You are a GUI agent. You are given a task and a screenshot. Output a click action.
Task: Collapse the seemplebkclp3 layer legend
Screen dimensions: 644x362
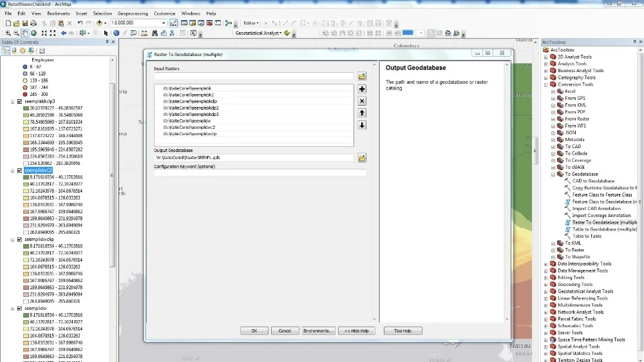pos(12,102)
